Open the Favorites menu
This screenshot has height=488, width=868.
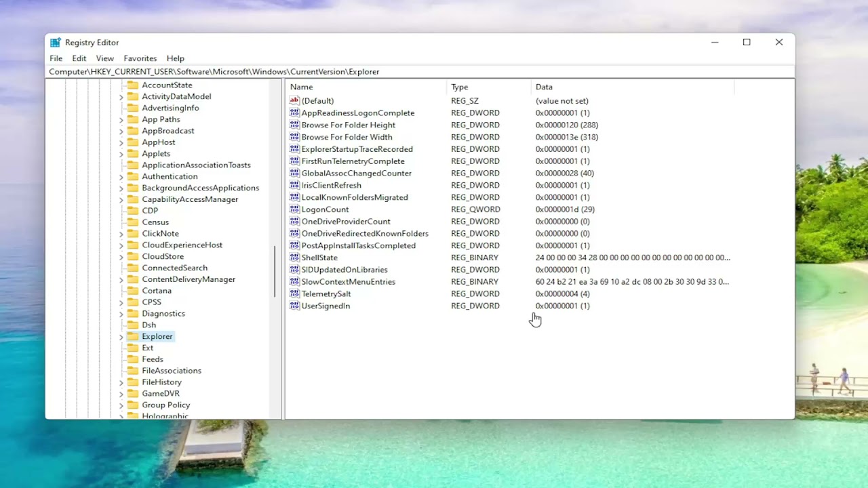[x=140, y=58]
